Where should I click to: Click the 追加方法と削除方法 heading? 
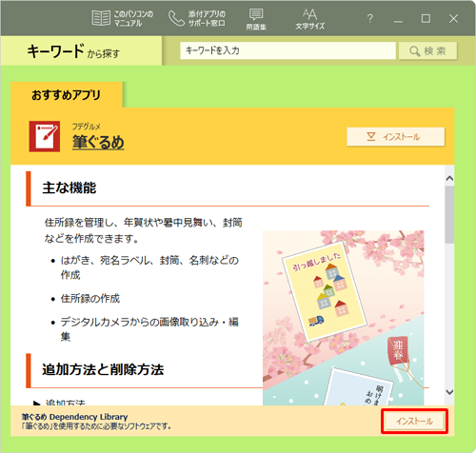tap(103, 369)
